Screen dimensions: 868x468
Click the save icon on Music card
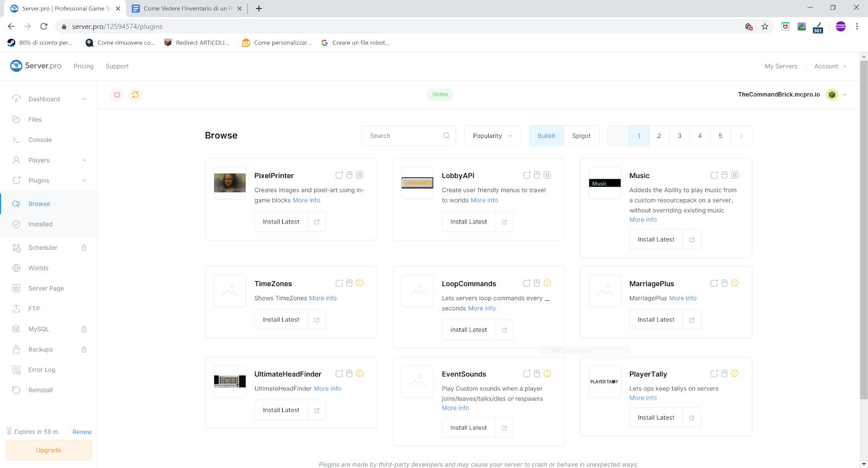(724, 175)
